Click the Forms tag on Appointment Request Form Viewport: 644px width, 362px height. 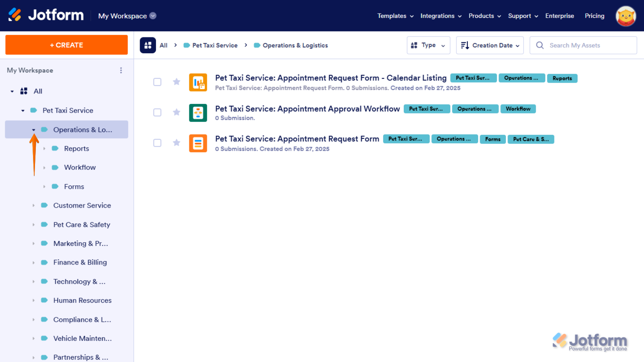coord(492,139)
